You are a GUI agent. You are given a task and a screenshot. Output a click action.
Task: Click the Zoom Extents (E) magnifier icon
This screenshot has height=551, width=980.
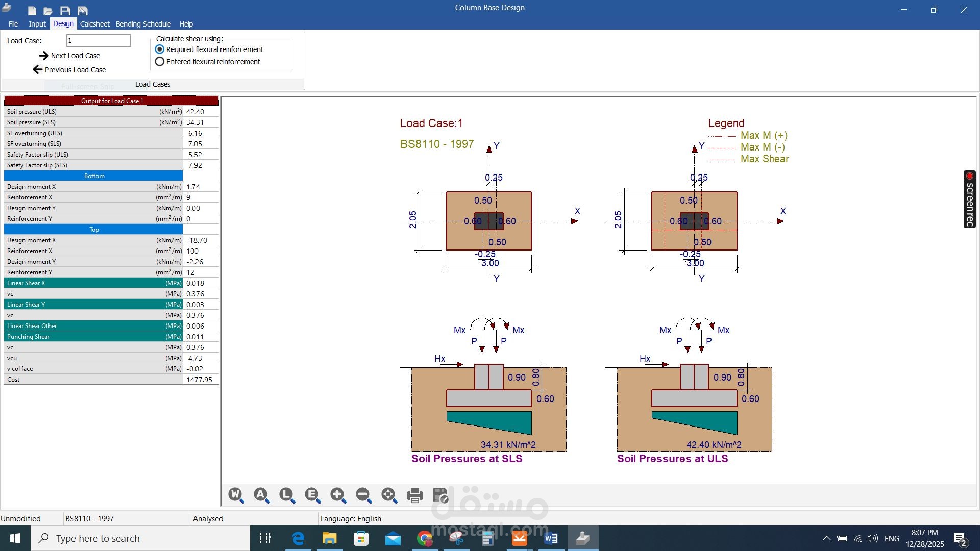(312, 495)
